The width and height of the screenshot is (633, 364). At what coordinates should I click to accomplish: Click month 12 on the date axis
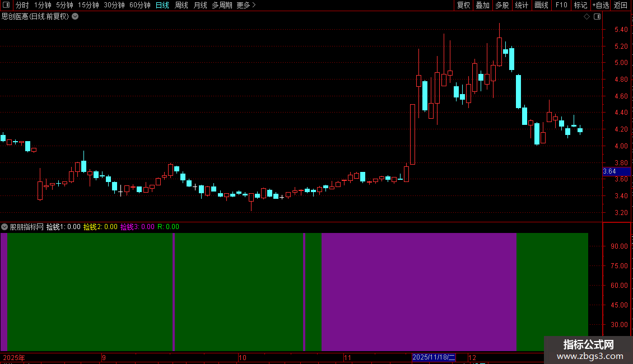point(472,357)
